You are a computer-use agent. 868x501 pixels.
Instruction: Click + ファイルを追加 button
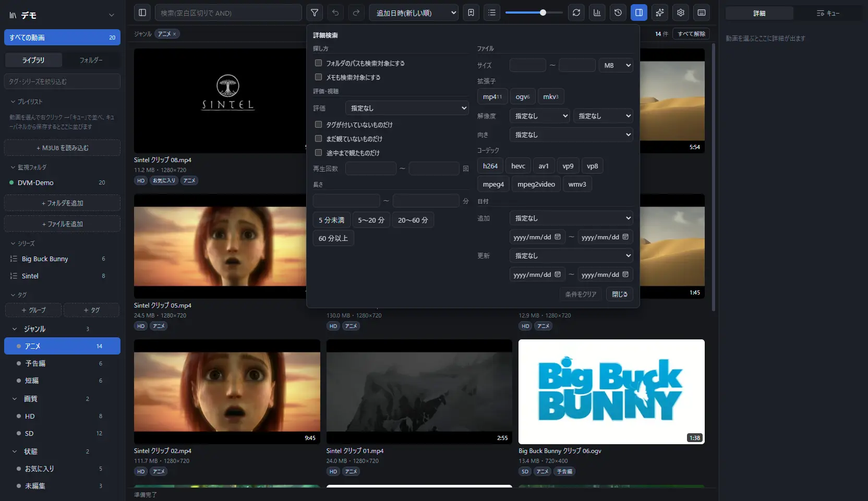tap(62, 224)
